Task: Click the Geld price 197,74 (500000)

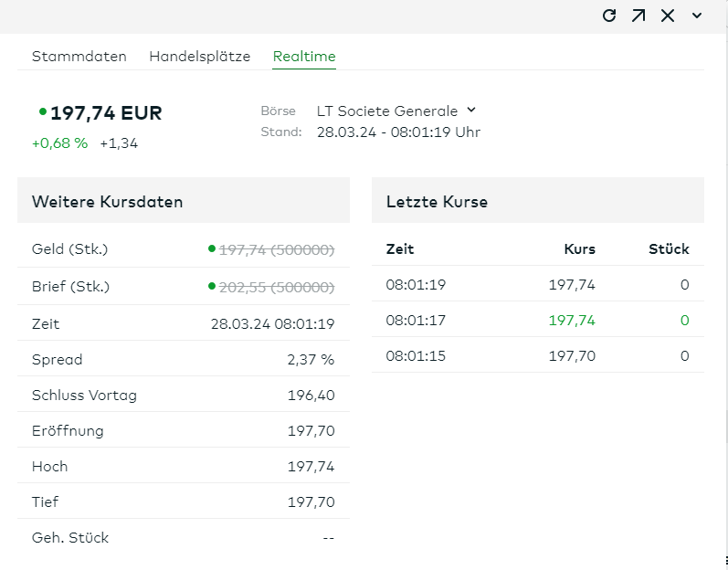Action: pos(277,249)
